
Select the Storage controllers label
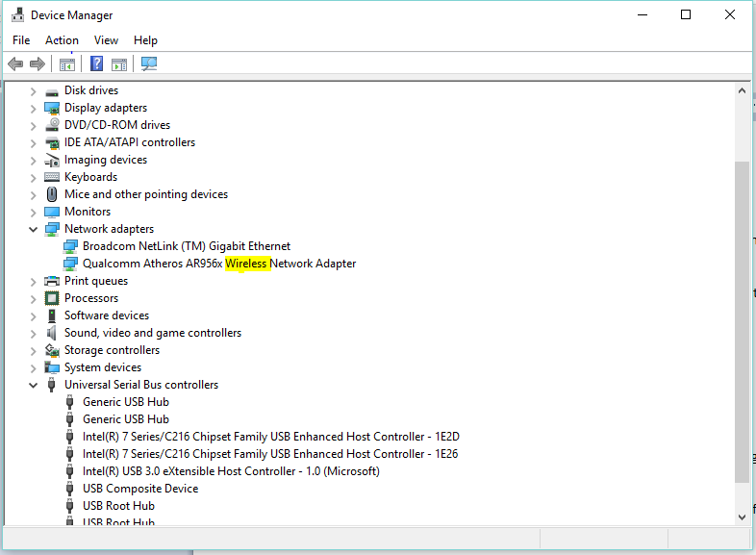click(x=112, y=350)
